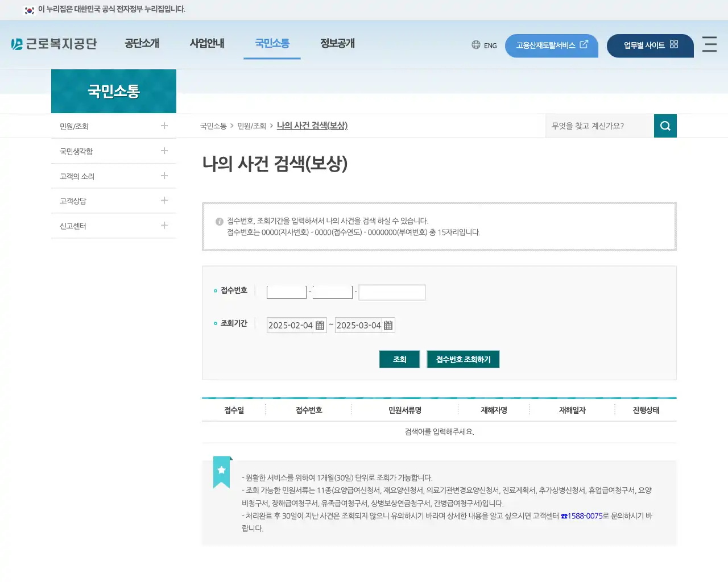Click the Korean flag icon in the banner

(x=29, y=10)
